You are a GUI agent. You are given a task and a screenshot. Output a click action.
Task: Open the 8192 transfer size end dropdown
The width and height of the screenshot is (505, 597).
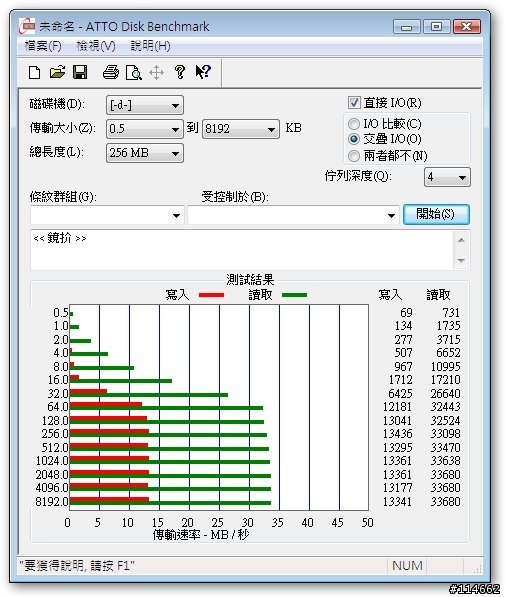coord(241,129)
